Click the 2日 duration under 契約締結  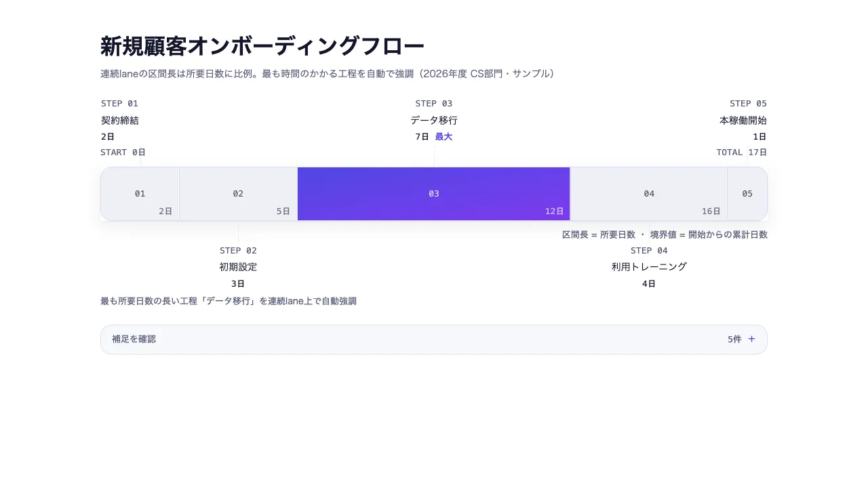[x=108, y=137]
